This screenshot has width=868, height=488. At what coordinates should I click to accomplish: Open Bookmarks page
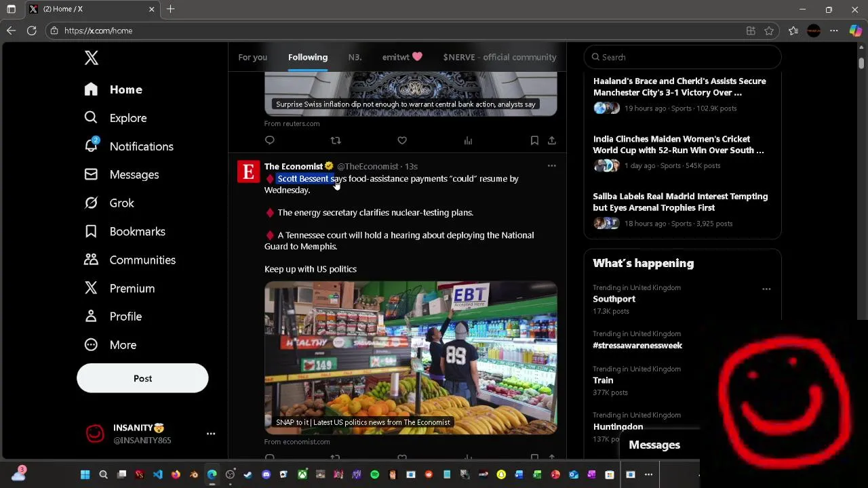125,232
